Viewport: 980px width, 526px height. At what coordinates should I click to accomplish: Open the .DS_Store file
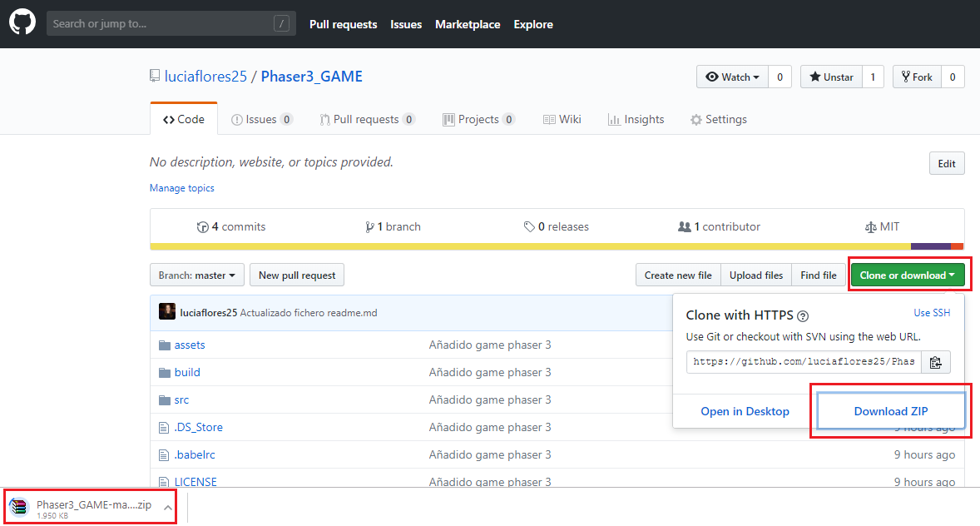pyautogui.click(x=198, y=427)
